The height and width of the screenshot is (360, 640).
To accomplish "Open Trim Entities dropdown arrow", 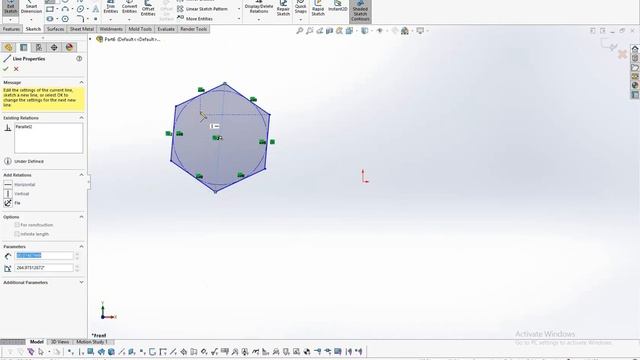I will (x=111, y=20).
